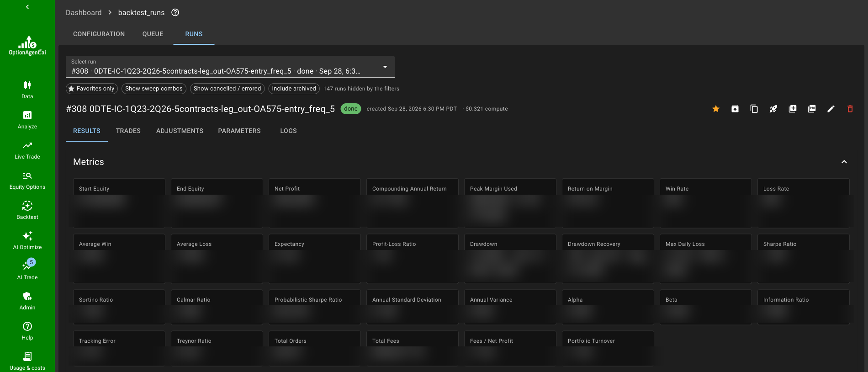Archive this run using the archive icon
Image resolution: width=868 pixels, height=372 pixels.
tap(735, 109)
